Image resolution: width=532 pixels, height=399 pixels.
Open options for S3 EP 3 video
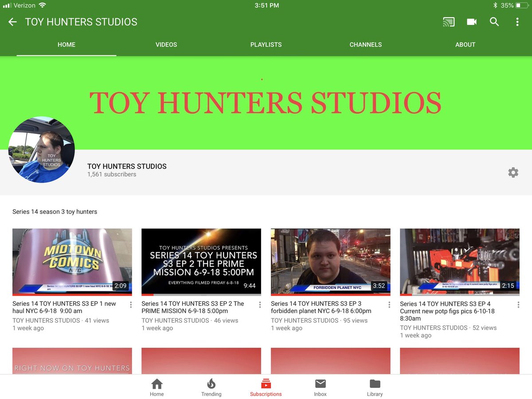click(x=389, y=305)
